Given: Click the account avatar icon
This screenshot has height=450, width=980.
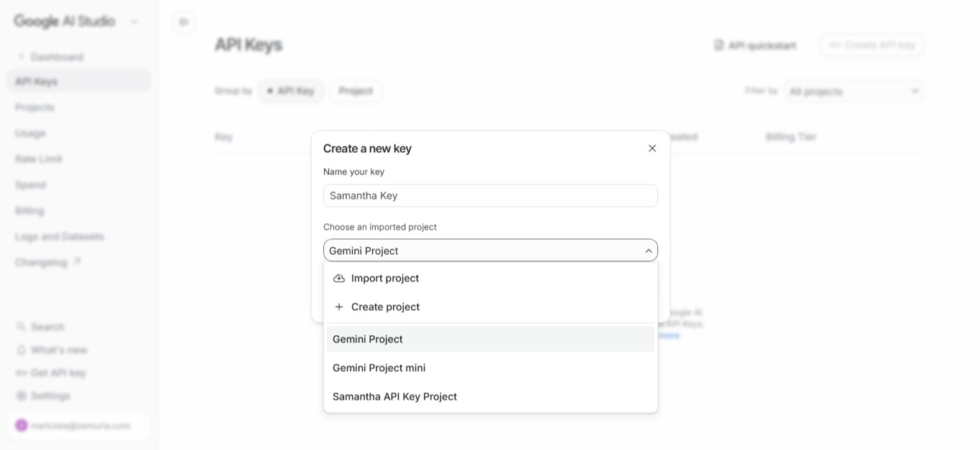Looking at the screenshot, I should pos(22,426).
